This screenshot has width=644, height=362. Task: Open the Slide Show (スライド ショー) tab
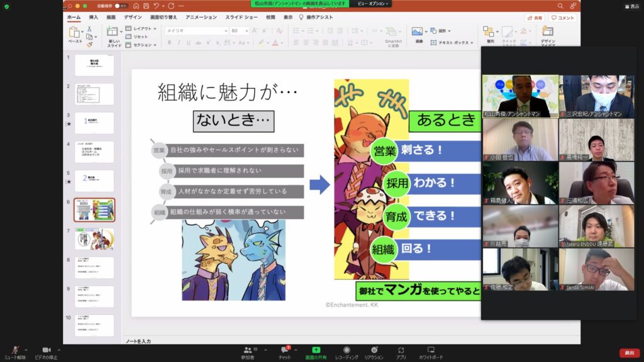[241, 17]
